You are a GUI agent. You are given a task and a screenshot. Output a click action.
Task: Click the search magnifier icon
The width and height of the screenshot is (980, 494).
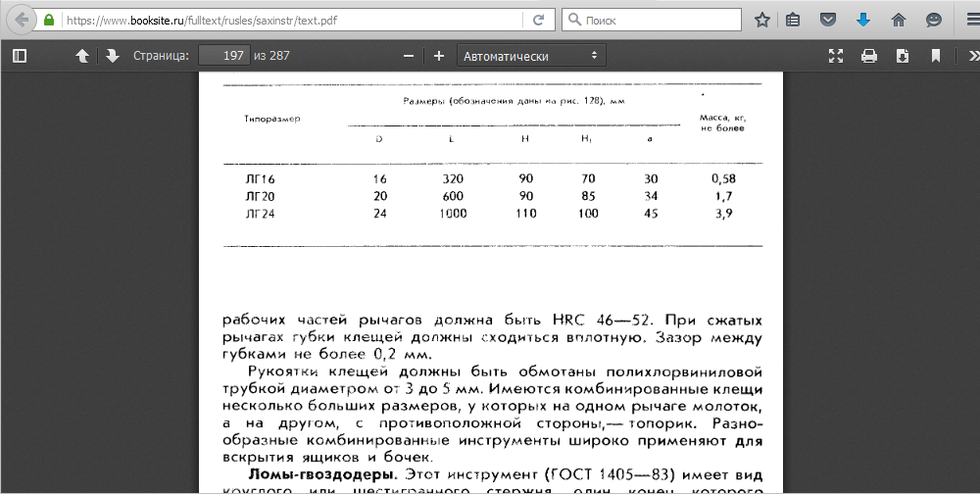point(574,20)
